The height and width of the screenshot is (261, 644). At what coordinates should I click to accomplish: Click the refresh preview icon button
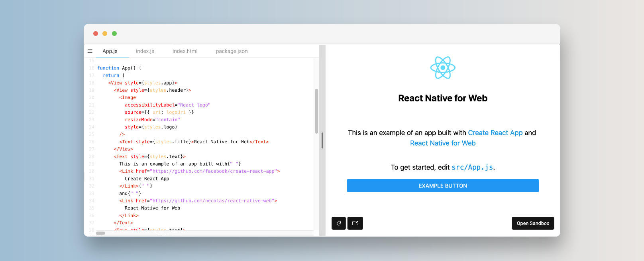339,223
